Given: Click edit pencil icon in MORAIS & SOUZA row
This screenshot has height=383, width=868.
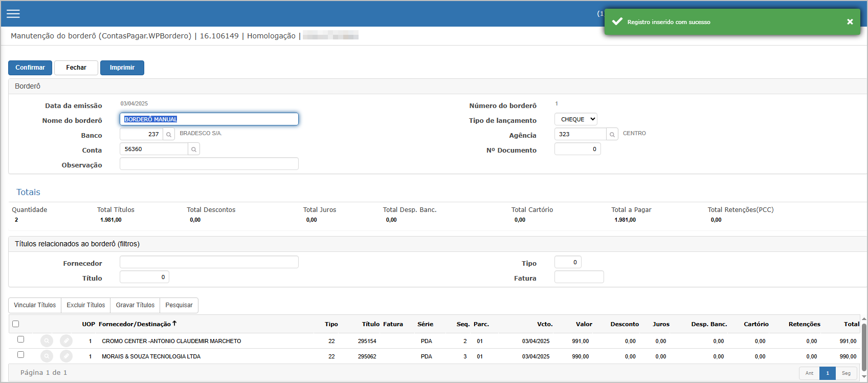Looking at the screenshot, I should 66,356.
